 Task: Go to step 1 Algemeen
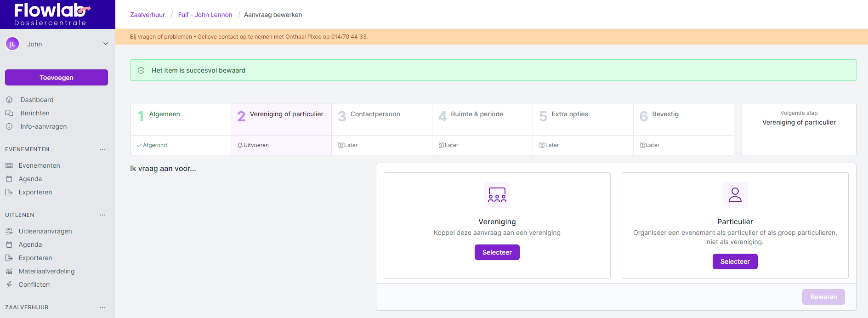click(165, 114)
